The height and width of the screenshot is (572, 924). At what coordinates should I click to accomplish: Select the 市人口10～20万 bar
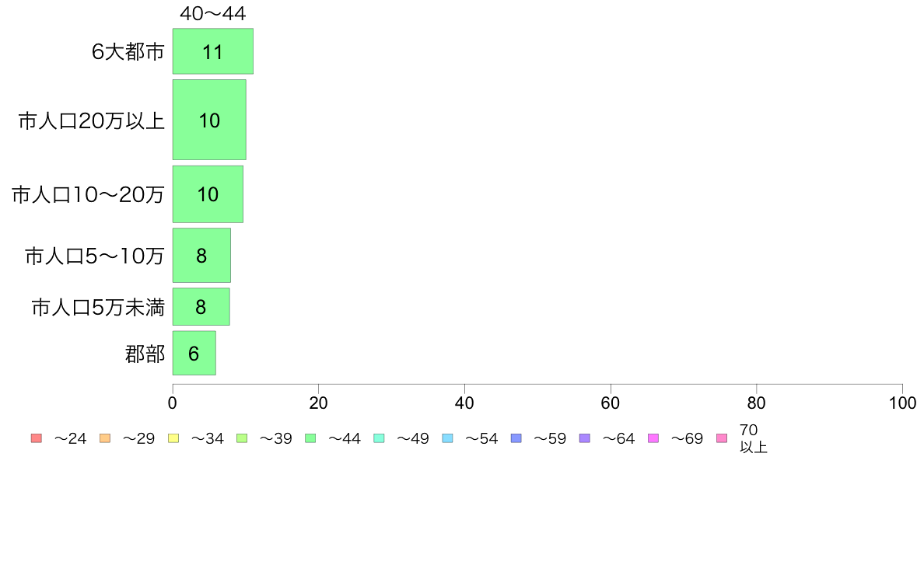coord(208,194)
